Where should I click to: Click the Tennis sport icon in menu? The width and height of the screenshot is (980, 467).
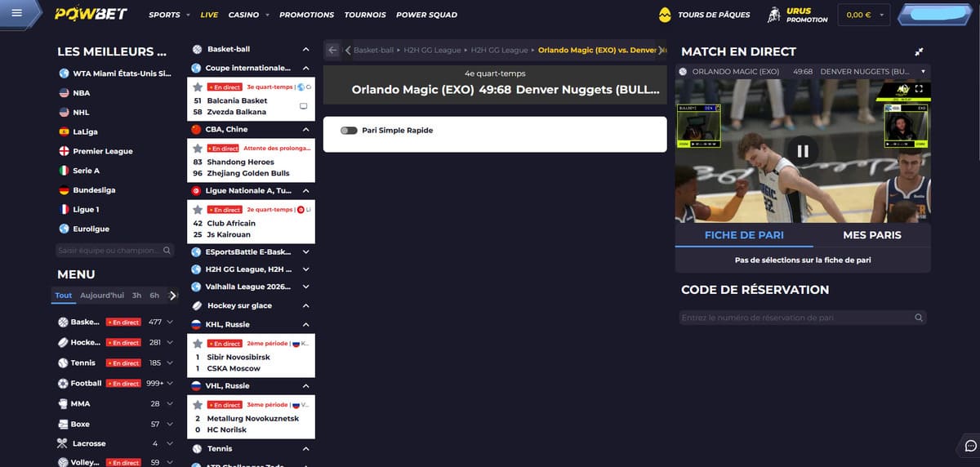click(x=63, y=362)
